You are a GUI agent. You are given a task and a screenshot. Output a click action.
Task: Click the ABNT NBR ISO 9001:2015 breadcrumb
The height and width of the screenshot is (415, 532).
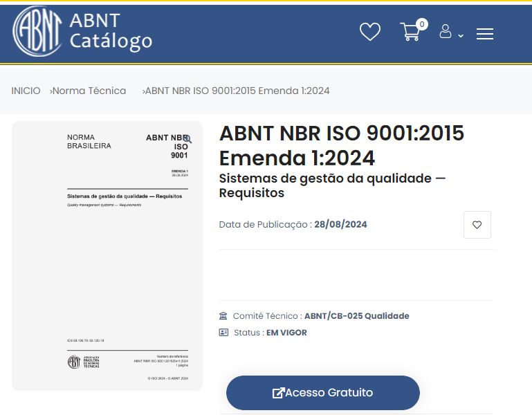click(237, 91)
